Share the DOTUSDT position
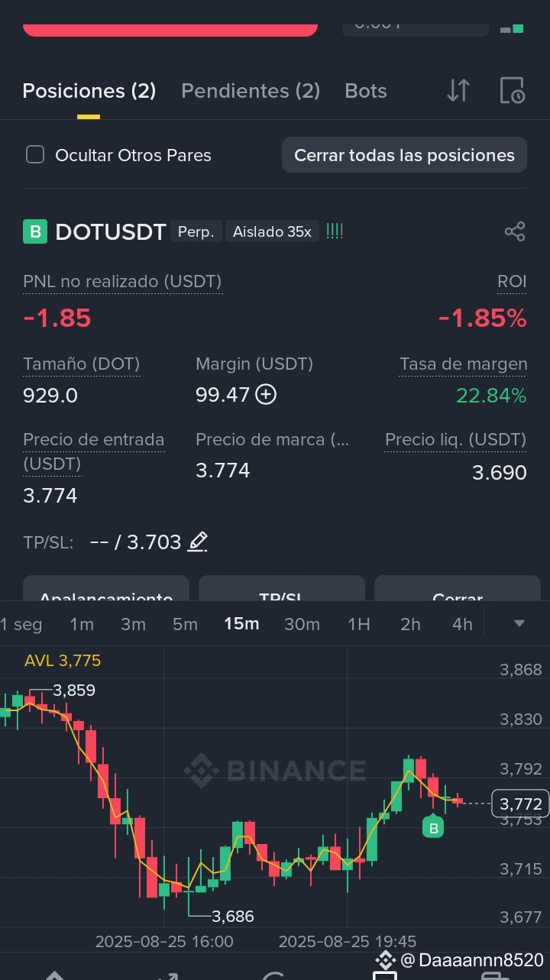 (515, 231)
